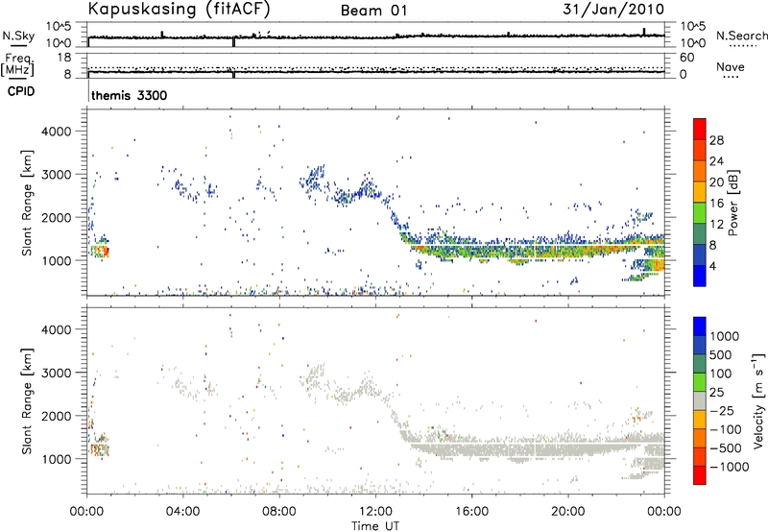Viewport: 768px width, 532px height.
Task: Click the 'Velocity [m s-1]' colorbar label
Action: click(x=758, y=400)
